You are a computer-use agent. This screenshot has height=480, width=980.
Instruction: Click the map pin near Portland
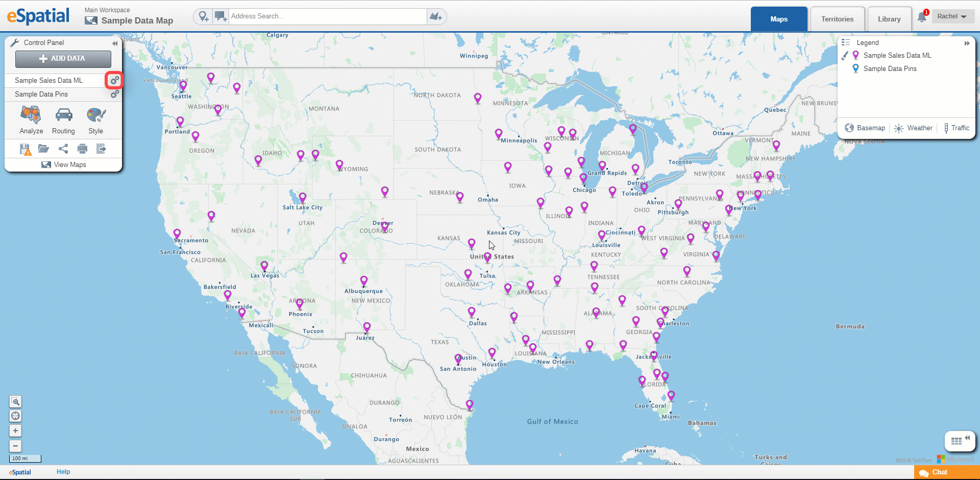click(x=180, y=122)
